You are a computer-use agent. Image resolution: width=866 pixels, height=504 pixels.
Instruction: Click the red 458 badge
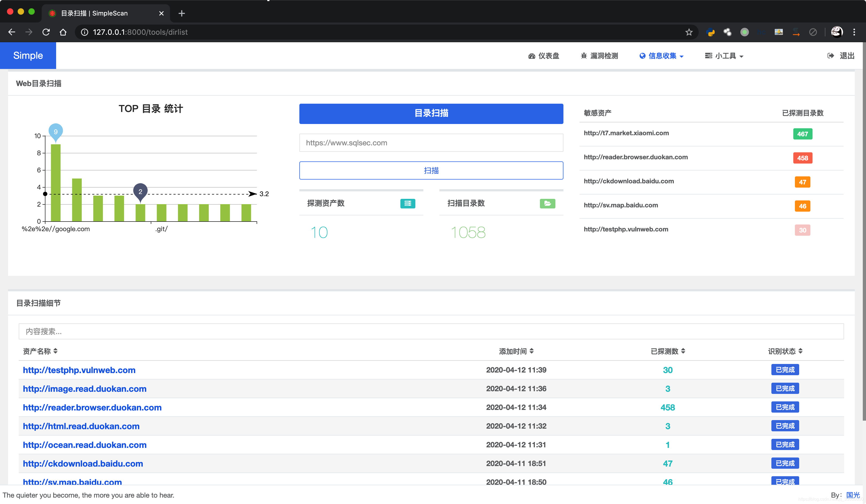point(802,158)
